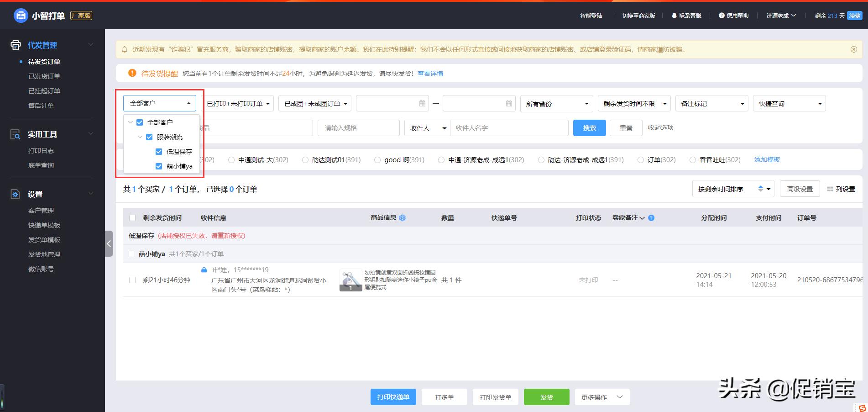
Task: Switch to 已发货订单 in the sidebar
Action: 44,76
